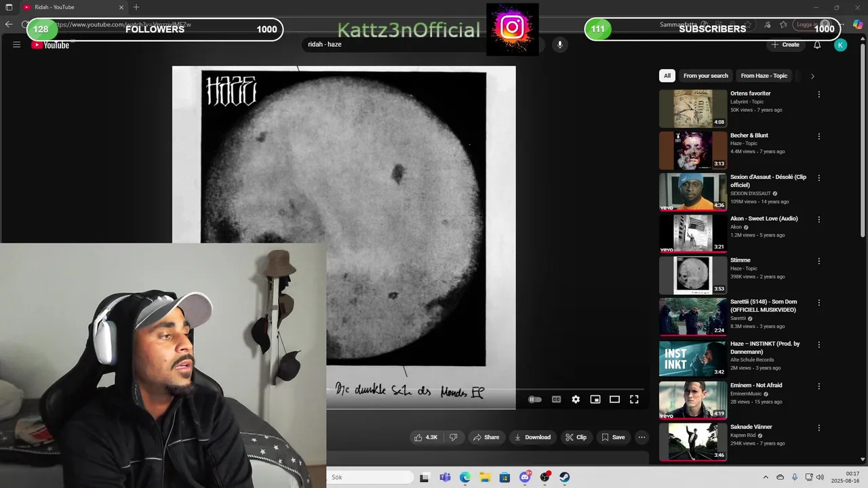Save the video to a playlist
Viewport: 868px width, 488px height.
613,437
